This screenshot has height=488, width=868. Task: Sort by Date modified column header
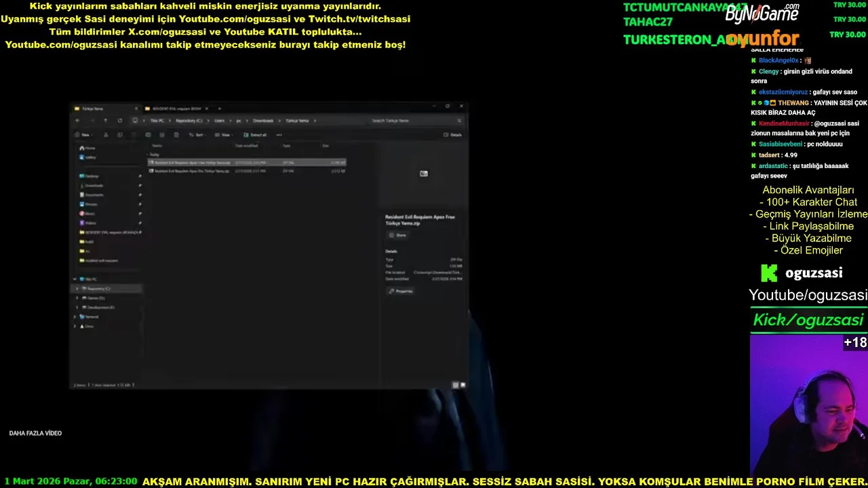click(246, 146)
